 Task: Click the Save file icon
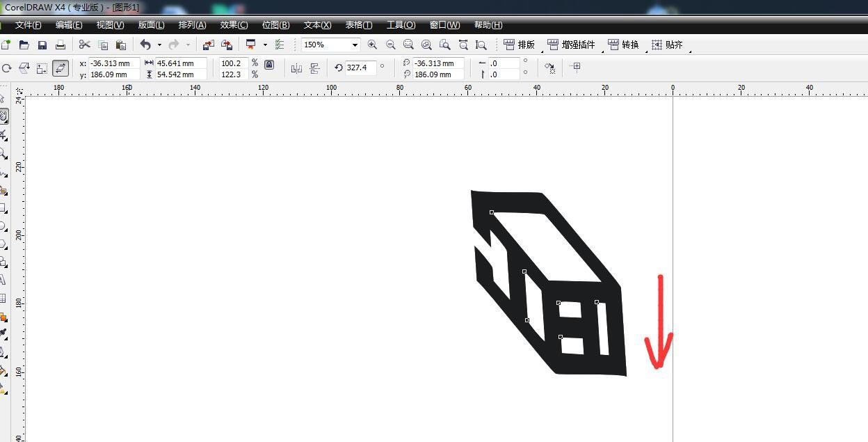[42, 45]
